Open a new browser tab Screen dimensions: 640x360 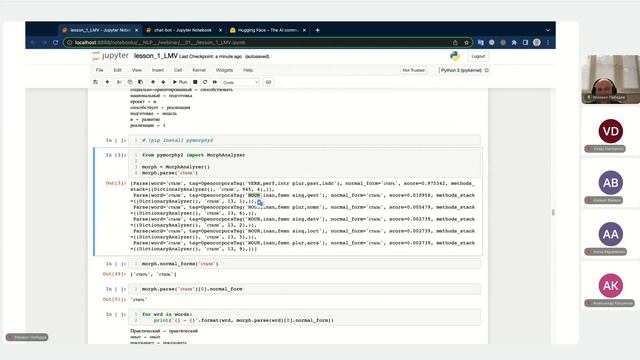[318, 30]
